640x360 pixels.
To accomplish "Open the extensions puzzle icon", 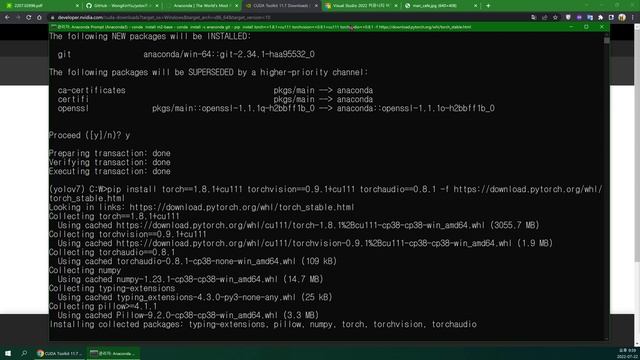I will coord(600,18).
